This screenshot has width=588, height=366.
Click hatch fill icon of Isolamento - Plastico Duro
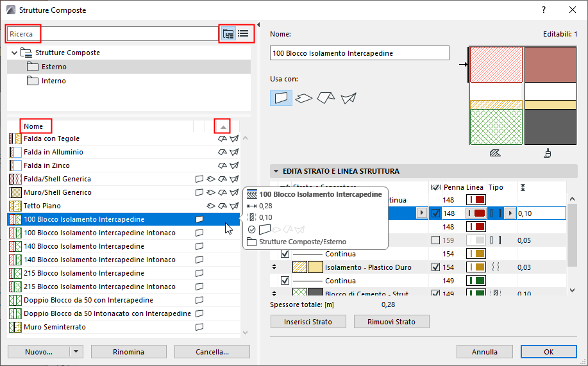tap(299, 267)
